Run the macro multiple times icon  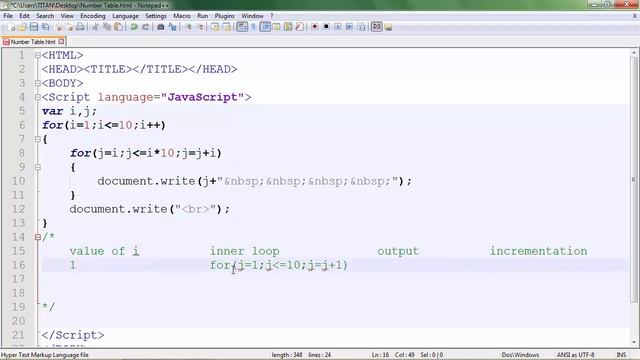coord(349,27)
